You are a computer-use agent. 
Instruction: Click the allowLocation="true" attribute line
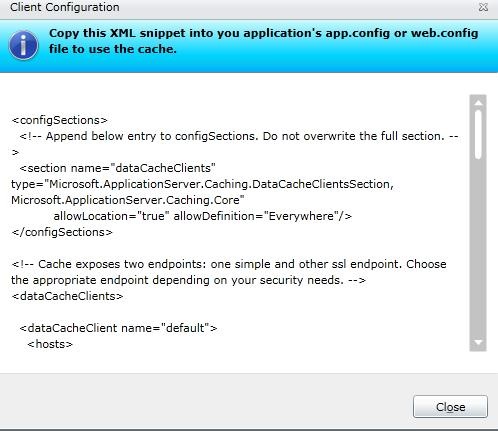click(203, 216)
